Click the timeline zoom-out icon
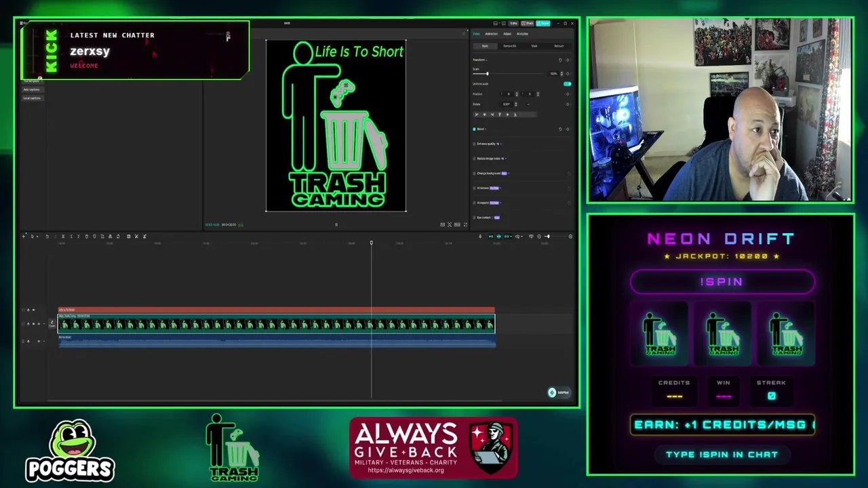 coord(539,237)
